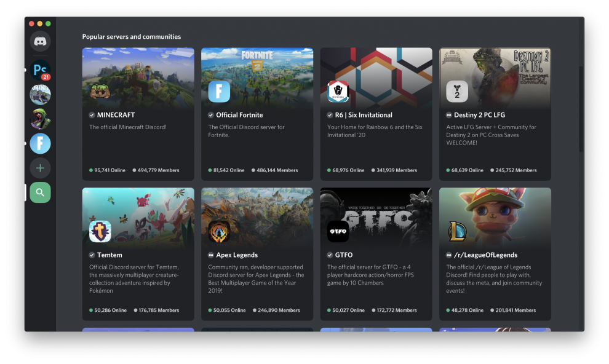Click the vertical scrollbar thumb
Image resolution: width=609 pixels, height=364 pixels.
pos(581,109)
